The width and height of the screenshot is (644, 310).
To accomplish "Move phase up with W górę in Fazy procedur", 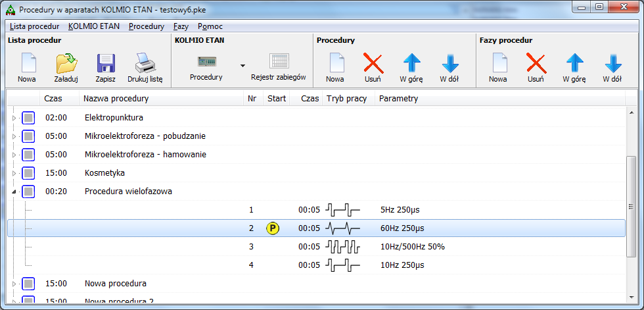I will tap(574, 63).
